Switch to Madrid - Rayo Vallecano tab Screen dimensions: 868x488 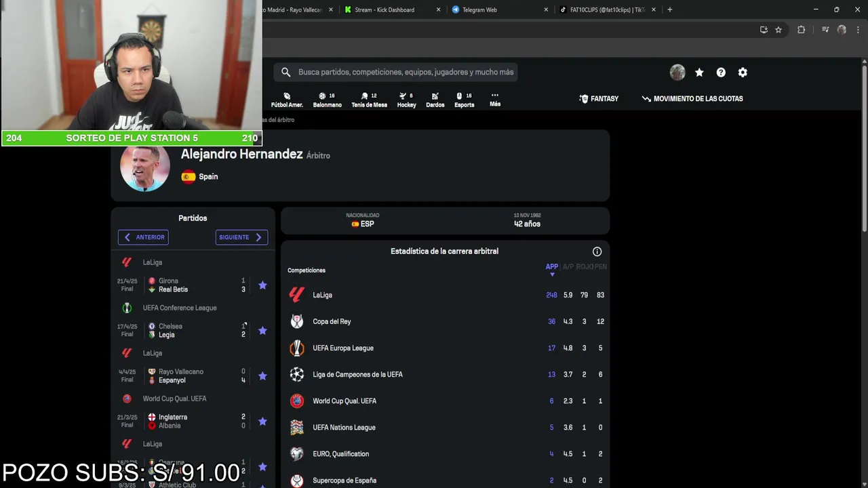pos(292,9)
